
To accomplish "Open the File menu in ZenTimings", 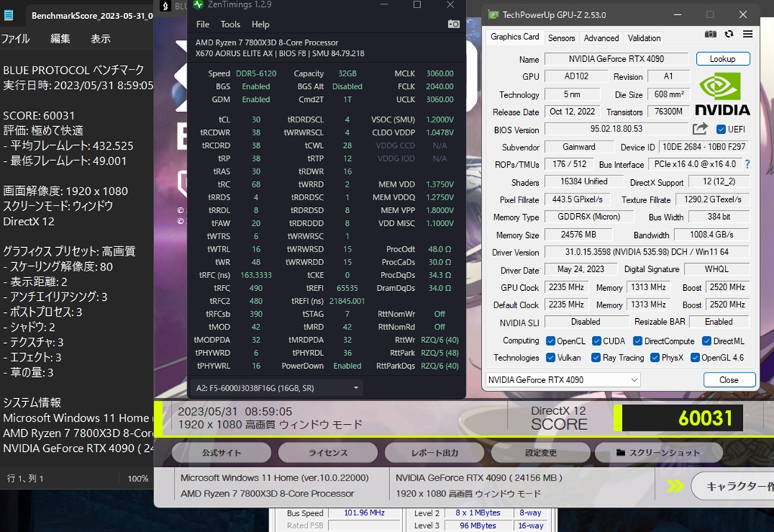I will click(203, 24).
